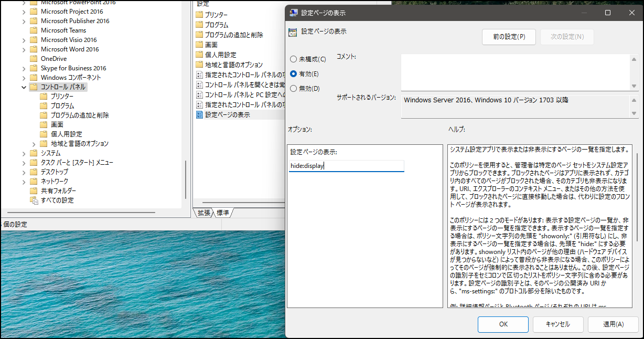Click the 前の設定(P) button
Viewport: 644px width, 339px height.
[509, 37]
